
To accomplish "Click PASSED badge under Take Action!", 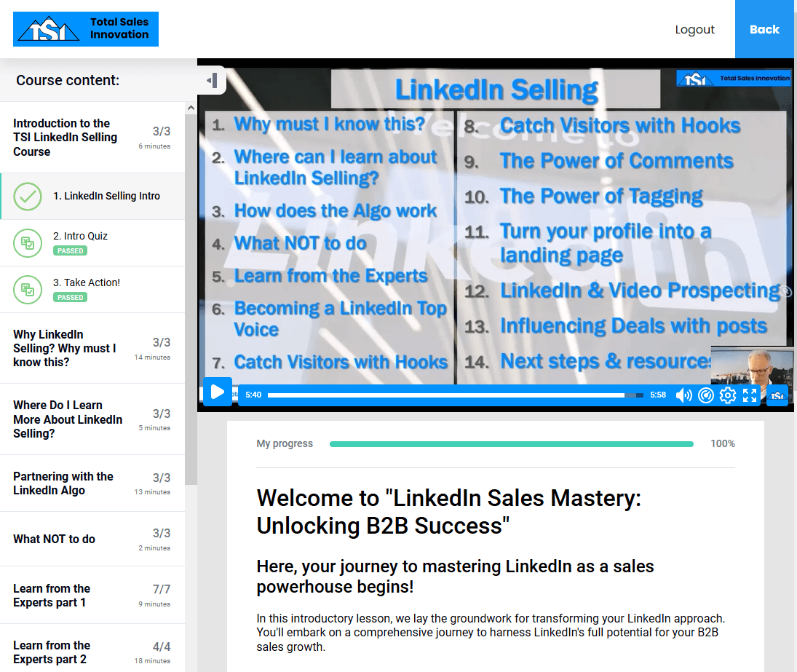I will [70, 297].
